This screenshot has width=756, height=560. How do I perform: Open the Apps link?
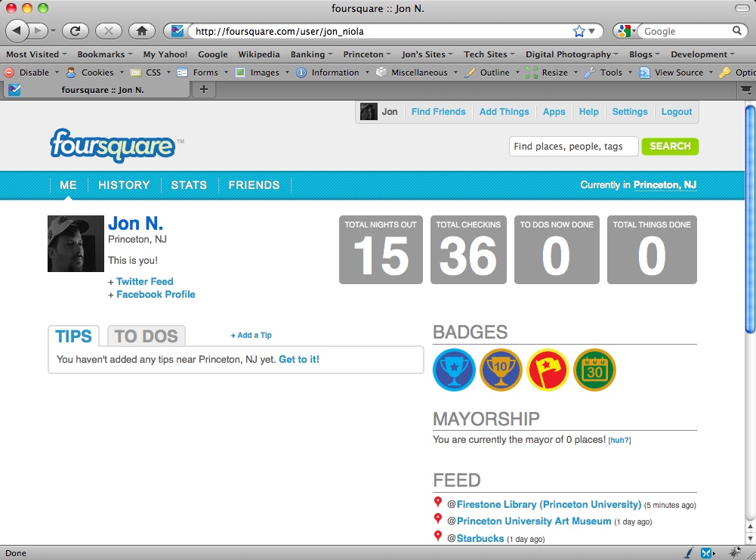point(554,112)
